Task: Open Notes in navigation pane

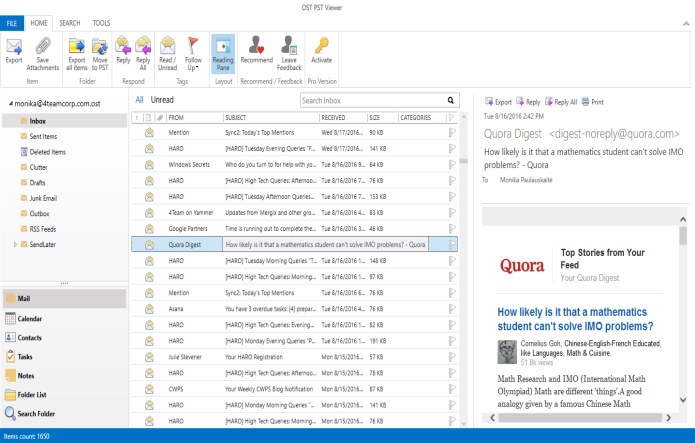Action: 20,376
